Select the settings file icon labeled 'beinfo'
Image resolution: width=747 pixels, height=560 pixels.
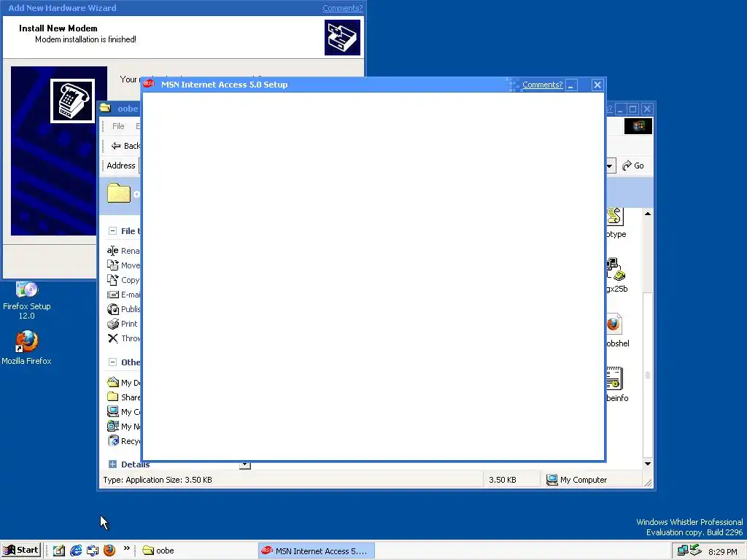pyautogui.click(x=614, y=378)
